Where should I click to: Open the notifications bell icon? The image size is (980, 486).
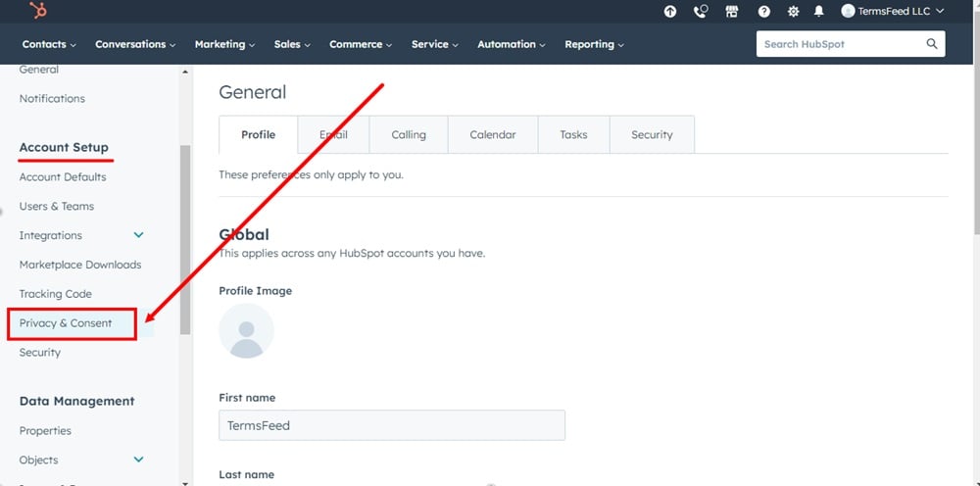tap(818, 11)
